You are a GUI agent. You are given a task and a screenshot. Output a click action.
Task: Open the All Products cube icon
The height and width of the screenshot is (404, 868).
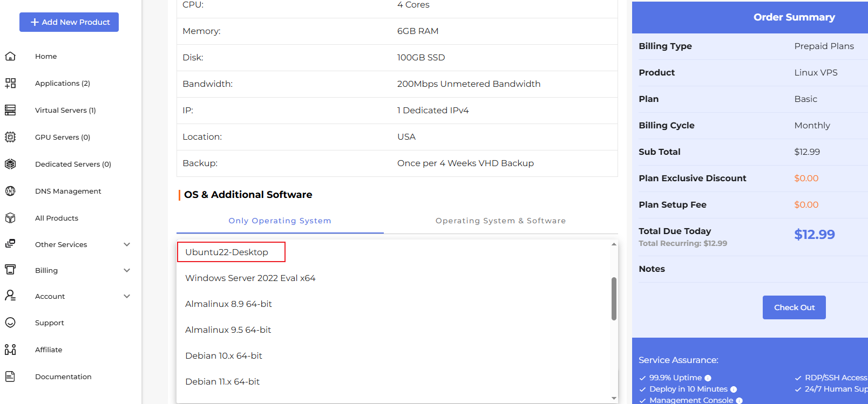pyautogui.click(x=10, y=218)
